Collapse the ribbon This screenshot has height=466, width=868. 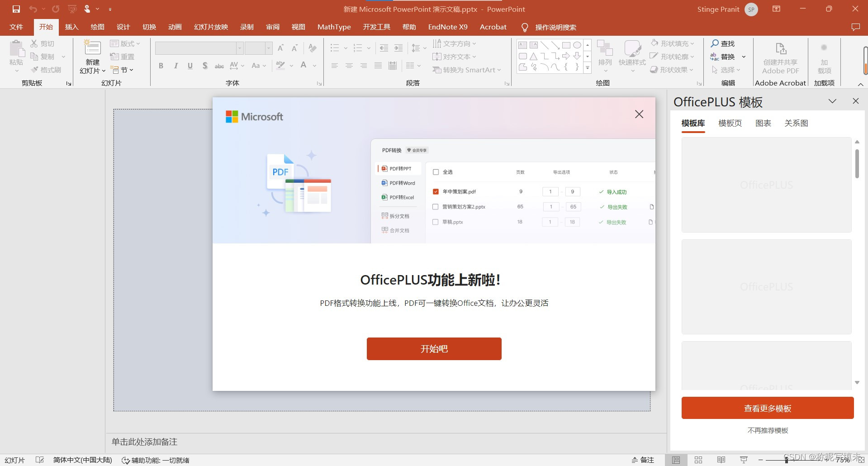[x=860, y=84]
